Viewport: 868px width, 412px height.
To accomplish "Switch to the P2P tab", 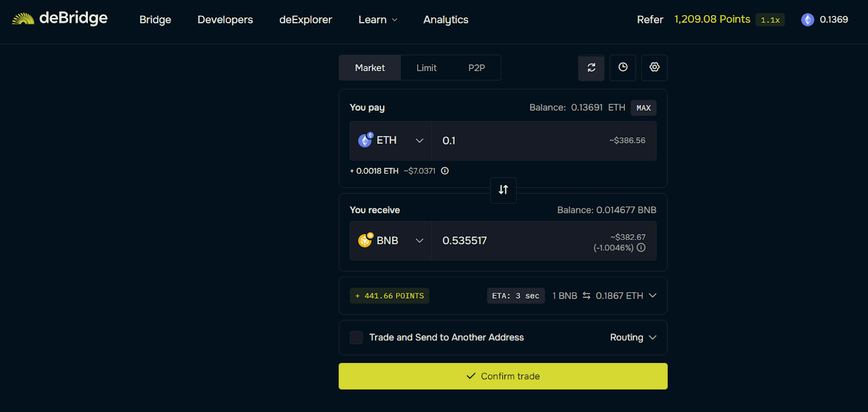I will [477, 68].
